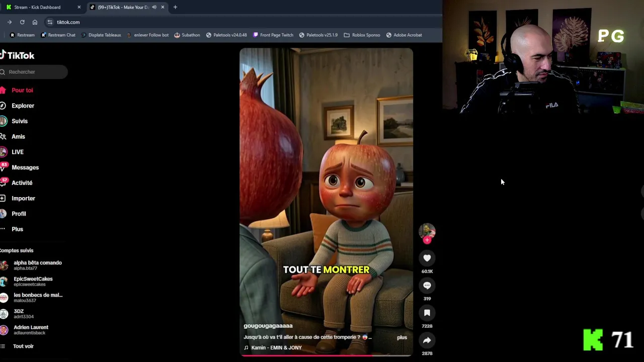Open the Adobe Acrobat bookmark
Screen dimensions: 644x362
[404, 35]
